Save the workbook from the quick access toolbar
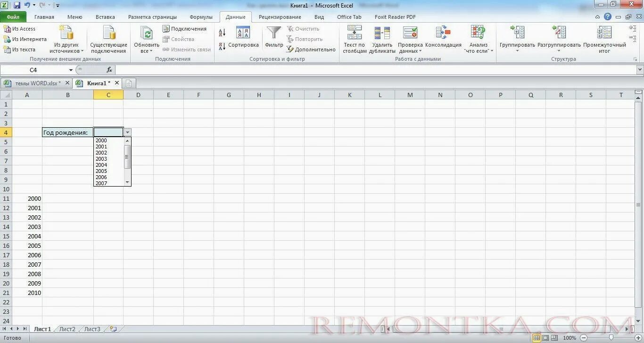Screen dimensions: 644x343 17,5
